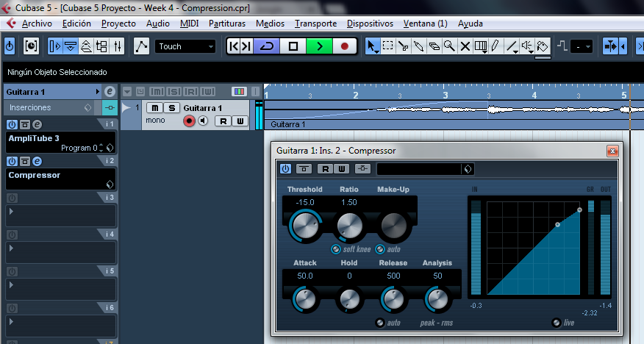Click the Go to previous marker button
Image resolution: width=644 pixels, height=344 pixels.
click(x=234, y=46)
